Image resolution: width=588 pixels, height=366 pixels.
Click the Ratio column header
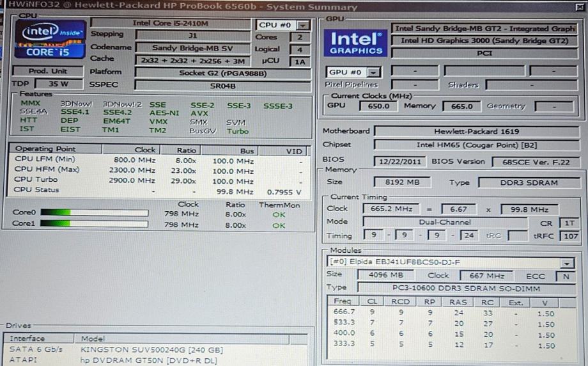[181, 150]
